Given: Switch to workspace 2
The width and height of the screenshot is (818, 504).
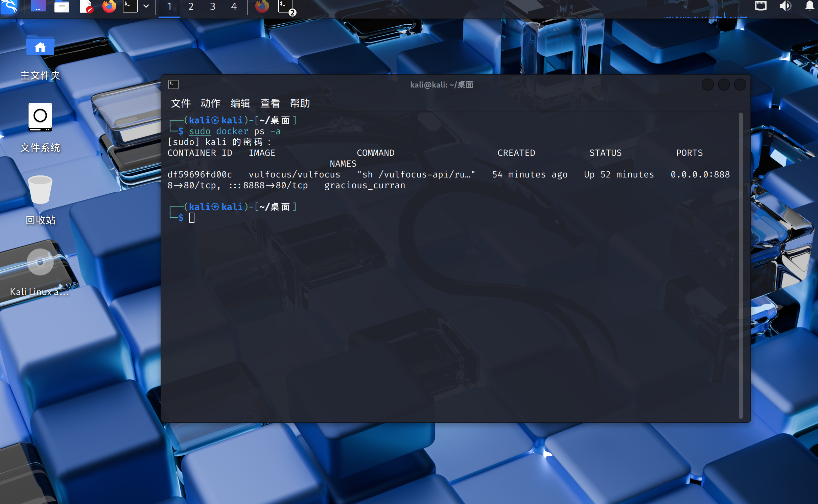Looking at the screenshot, I should [x=191, y=6].
